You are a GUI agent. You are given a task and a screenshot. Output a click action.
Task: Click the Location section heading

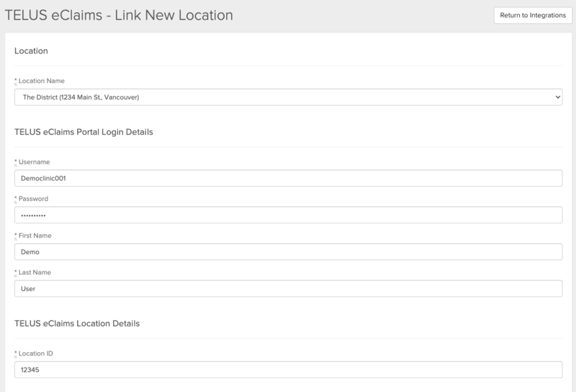(31, 51)
